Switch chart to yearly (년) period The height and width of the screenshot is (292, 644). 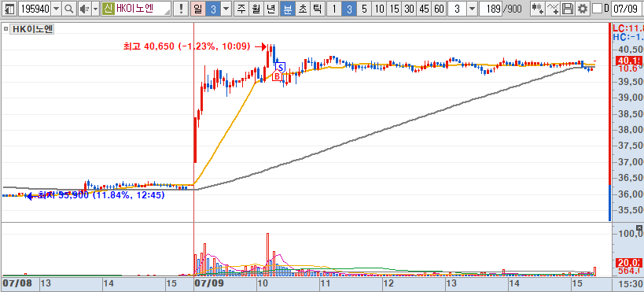[270, 9]
